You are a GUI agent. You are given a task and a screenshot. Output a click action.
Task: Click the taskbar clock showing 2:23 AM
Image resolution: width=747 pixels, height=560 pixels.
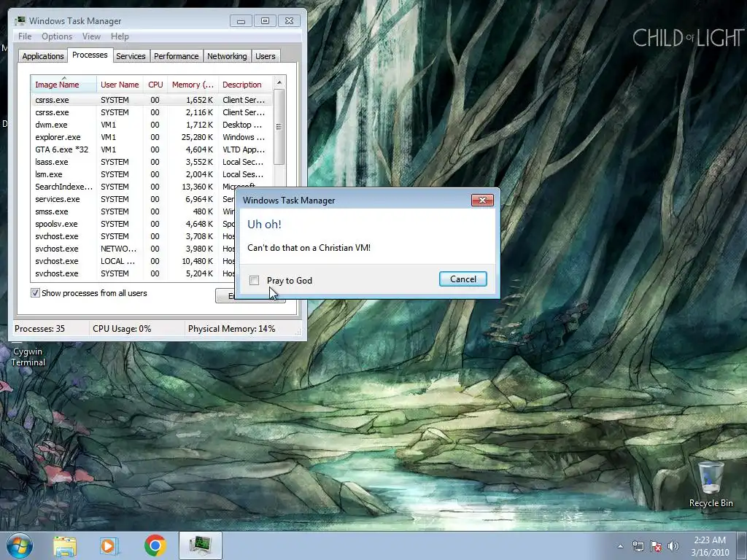pos(710,546)
